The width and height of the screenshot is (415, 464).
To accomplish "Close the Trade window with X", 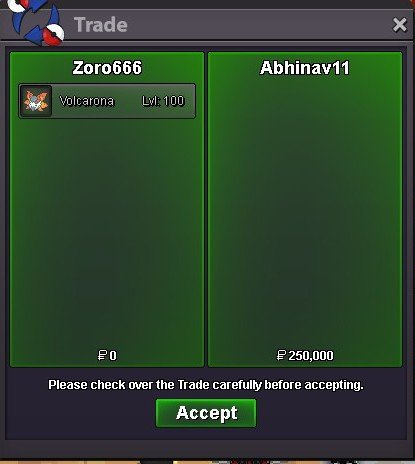I will pyautogui.click(x=399, y=25).
